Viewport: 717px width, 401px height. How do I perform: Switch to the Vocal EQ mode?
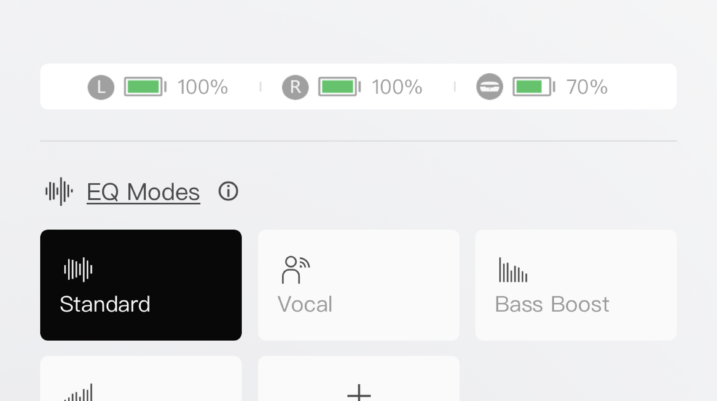coord(358,285)
